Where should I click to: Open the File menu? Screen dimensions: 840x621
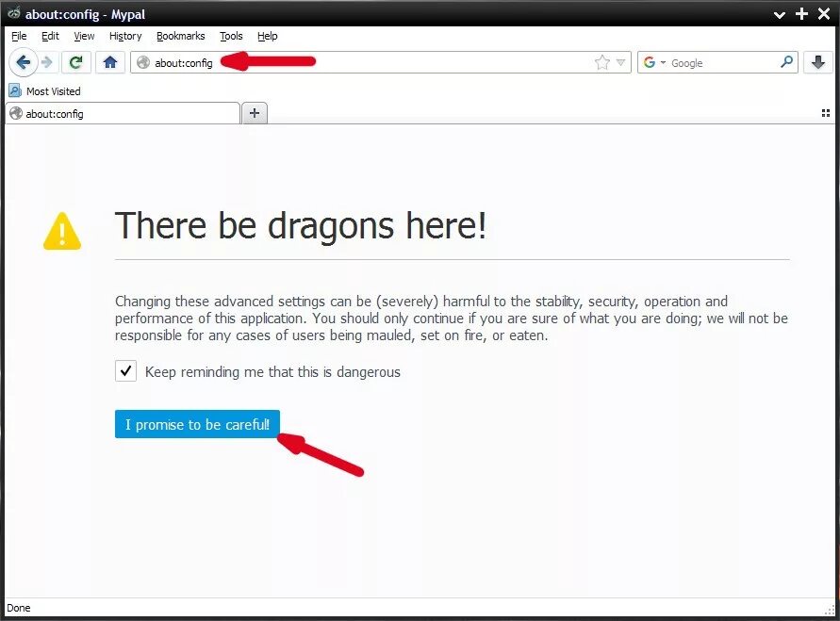[x=19, y=36]
